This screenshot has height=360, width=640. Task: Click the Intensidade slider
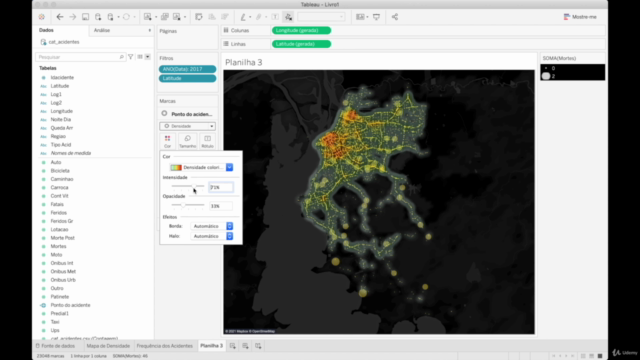188,186
